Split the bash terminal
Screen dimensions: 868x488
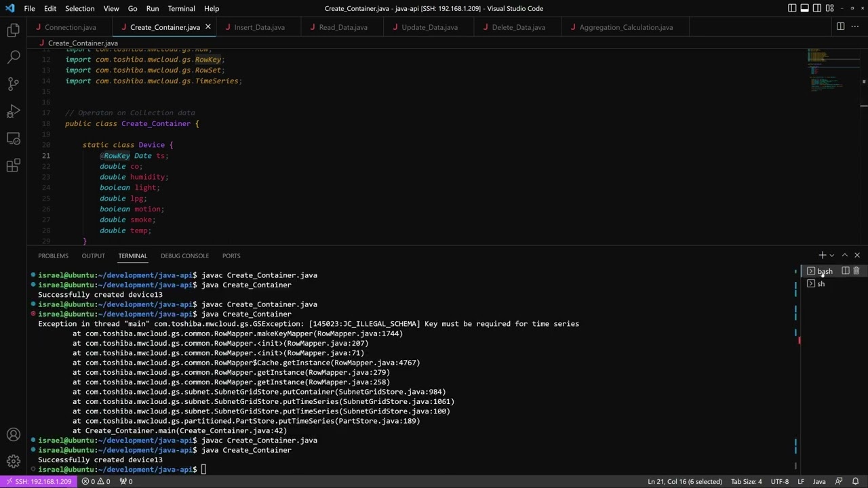coord(846,271)
